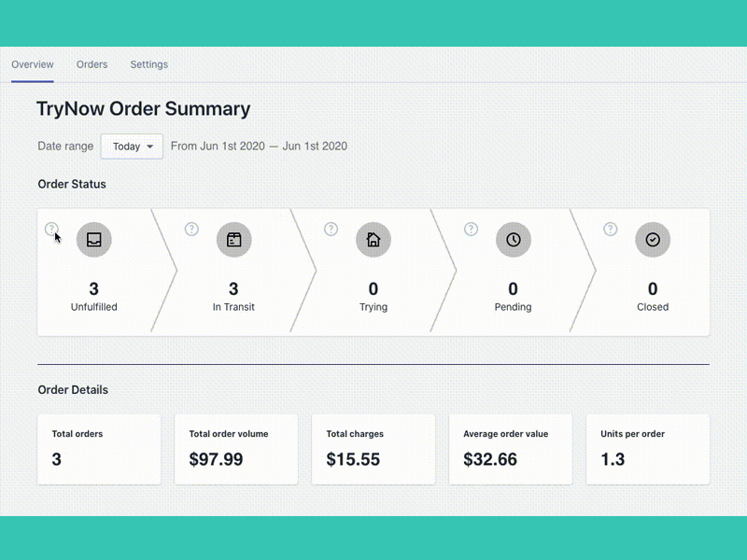Click the Closed checkmark icon
This screenshot has width=747, height=560.
[653, 239]
